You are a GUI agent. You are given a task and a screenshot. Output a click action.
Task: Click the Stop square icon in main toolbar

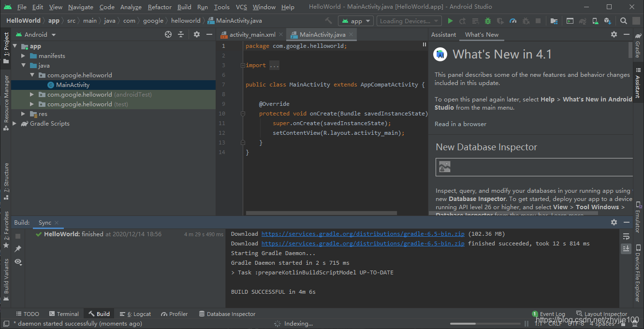click(538, 21)
